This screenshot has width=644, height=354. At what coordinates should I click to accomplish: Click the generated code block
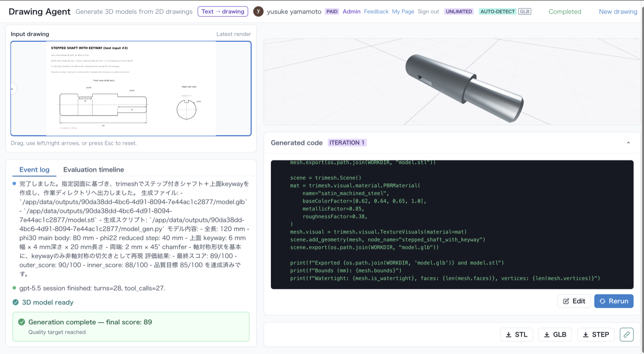point(452,224)
